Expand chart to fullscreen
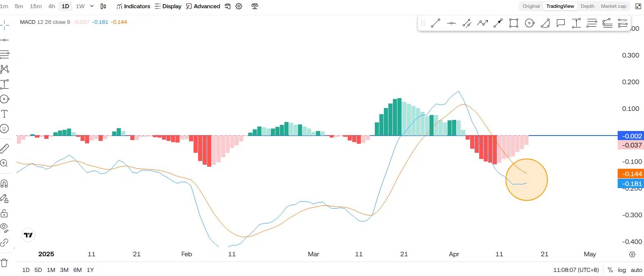644x276 pixels. 637,6
